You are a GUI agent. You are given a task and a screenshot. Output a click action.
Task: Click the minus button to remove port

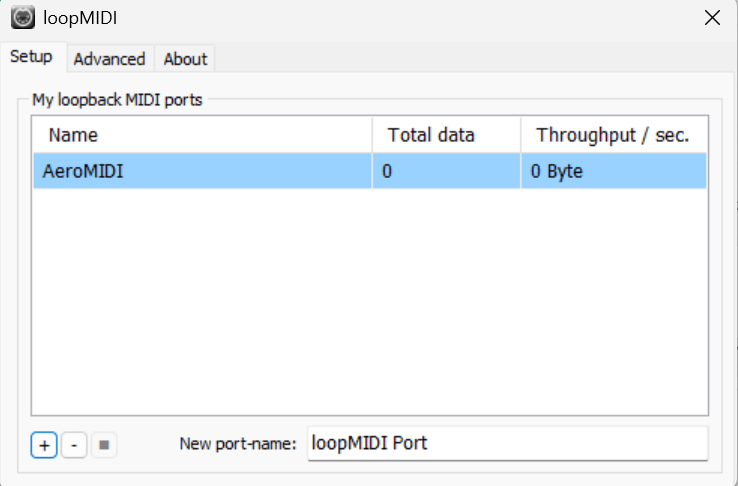click(73, 445)
